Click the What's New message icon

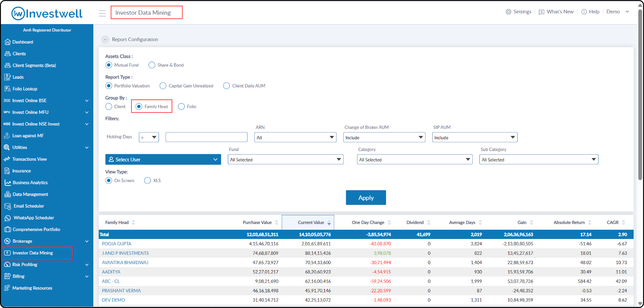(541, 12)
